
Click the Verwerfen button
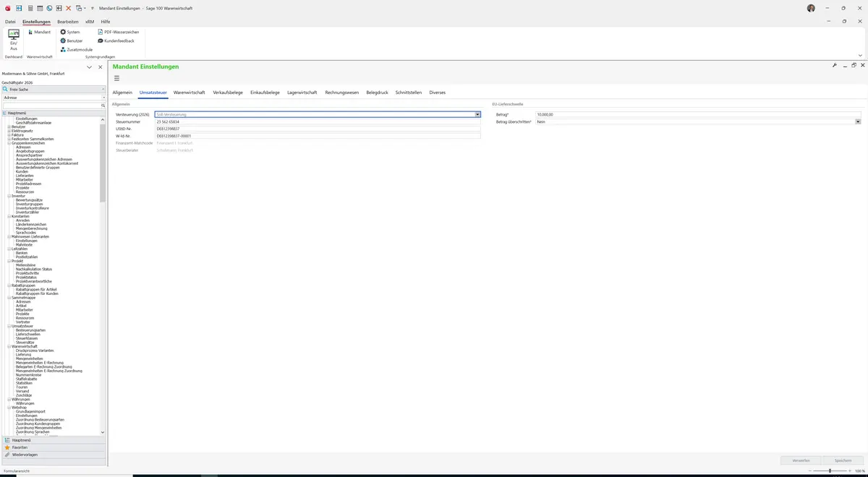point(801,460)
